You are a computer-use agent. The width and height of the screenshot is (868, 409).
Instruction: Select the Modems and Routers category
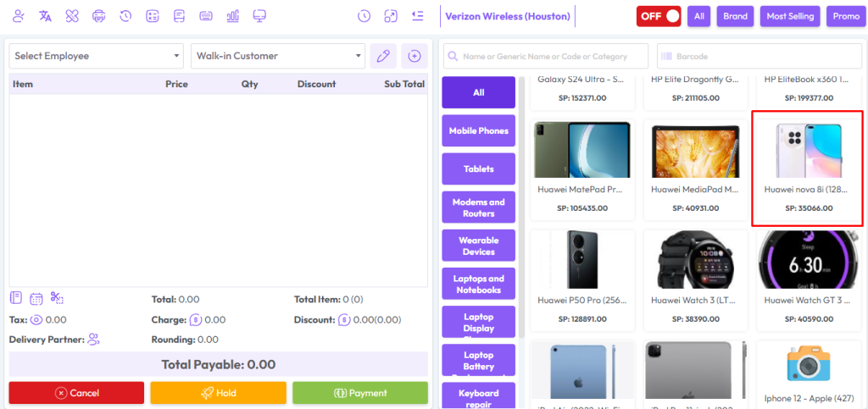[478, 207]
